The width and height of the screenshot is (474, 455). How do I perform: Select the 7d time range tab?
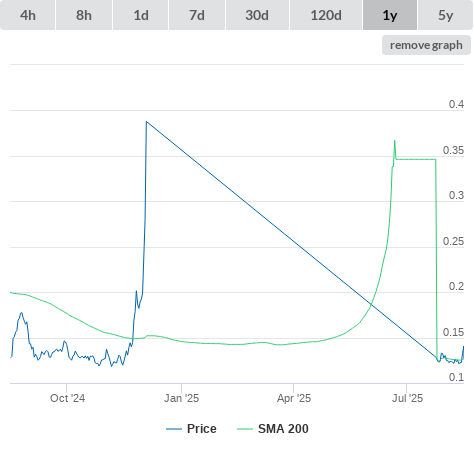(197, 15)
